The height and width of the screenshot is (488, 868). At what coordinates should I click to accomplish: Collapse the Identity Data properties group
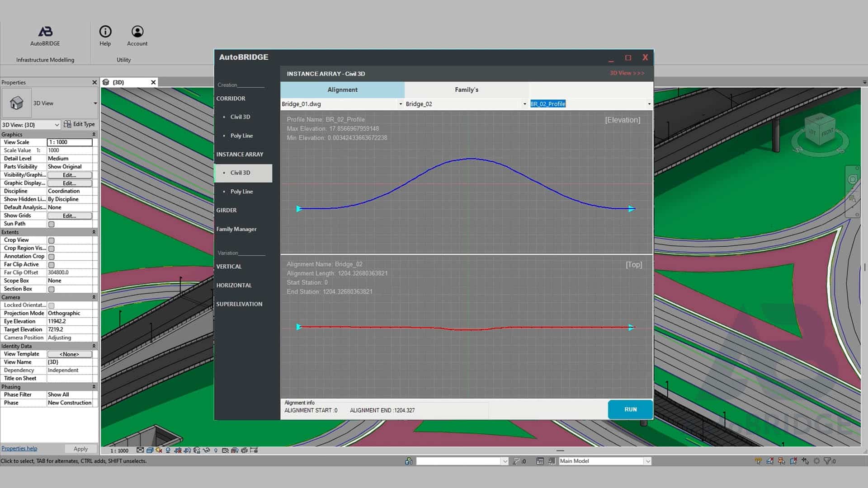coord(94,346)
